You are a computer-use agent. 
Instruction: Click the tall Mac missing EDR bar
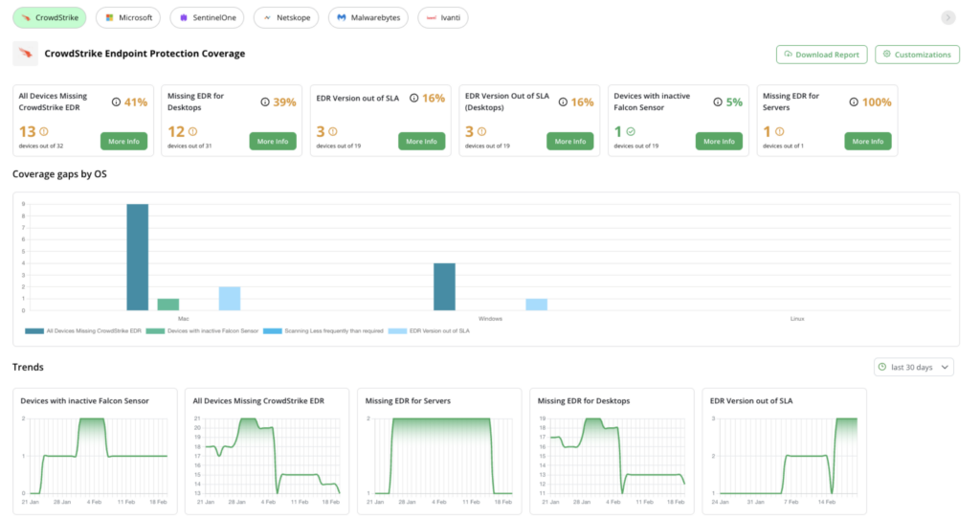coord(138,258)
